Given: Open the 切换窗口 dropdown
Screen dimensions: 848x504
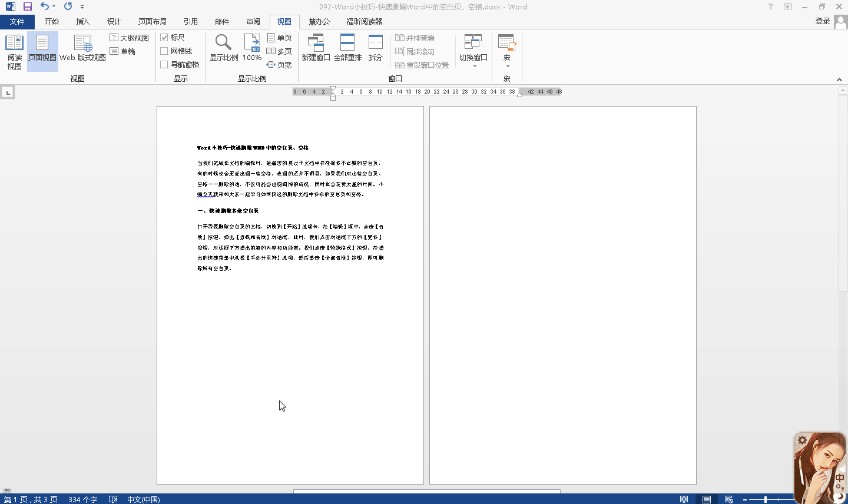Looking at the screenshot, I should coord(473,51).
